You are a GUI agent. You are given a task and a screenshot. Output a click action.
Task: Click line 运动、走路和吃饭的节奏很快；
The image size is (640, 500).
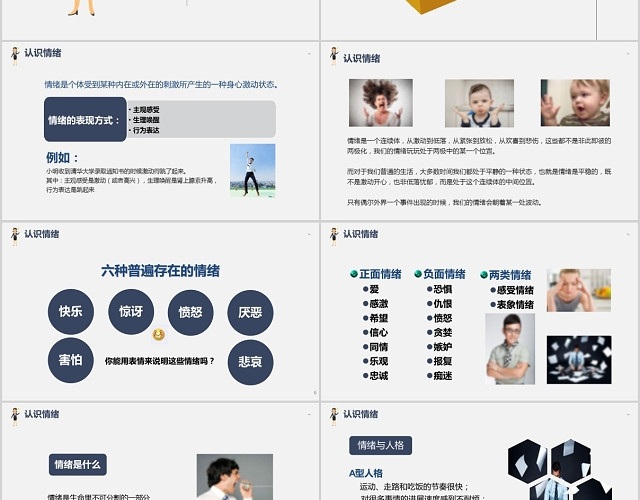click(x=414, y=487)
